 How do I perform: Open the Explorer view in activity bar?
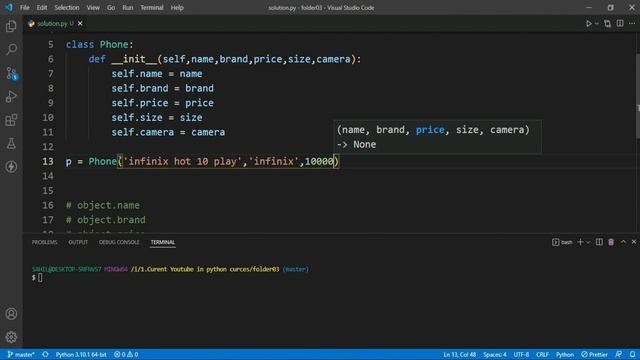[x=11, y=27]
